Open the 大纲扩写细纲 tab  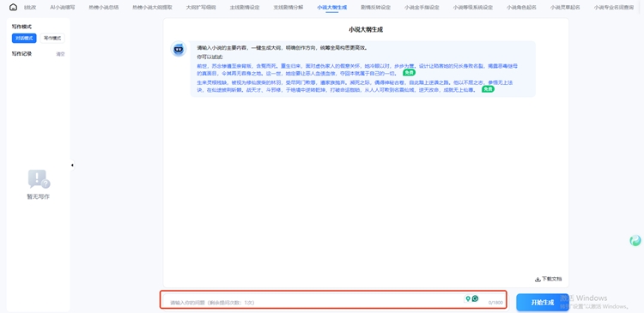click(201, 8)
